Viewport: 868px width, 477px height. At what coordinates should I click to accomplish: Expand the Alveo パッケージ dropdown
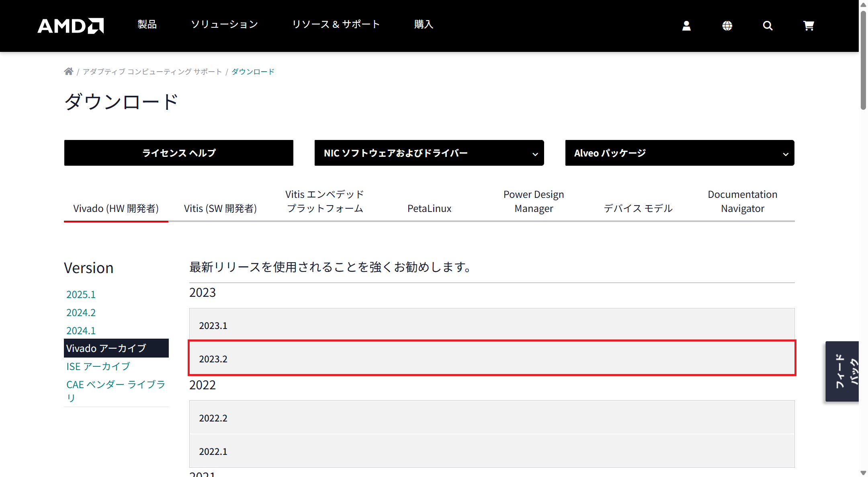click(x=680, y=153)
